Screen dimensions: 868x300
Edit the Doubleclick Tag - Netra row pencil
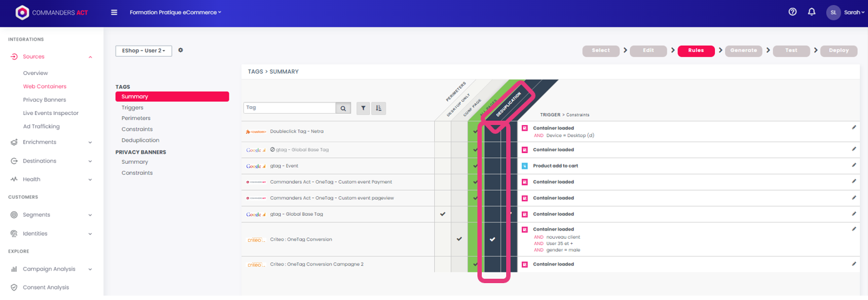[854, 127]
